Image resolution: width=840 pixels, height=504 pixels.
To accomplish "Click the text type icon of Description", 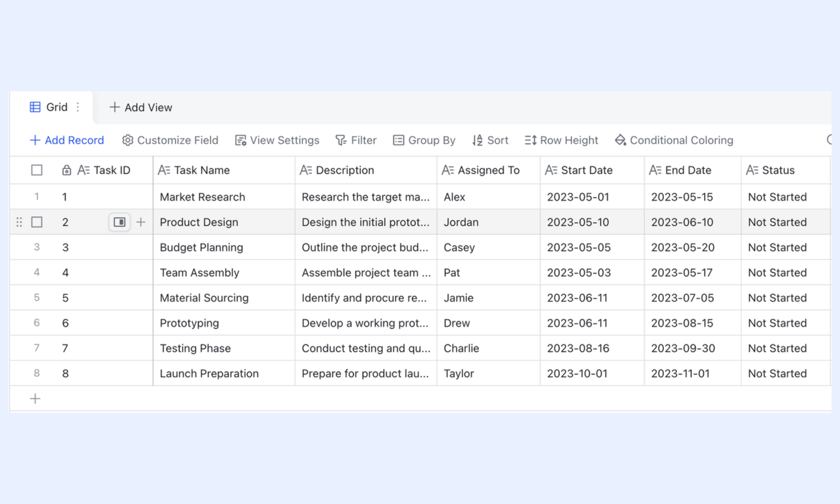I will coord(306,170).
